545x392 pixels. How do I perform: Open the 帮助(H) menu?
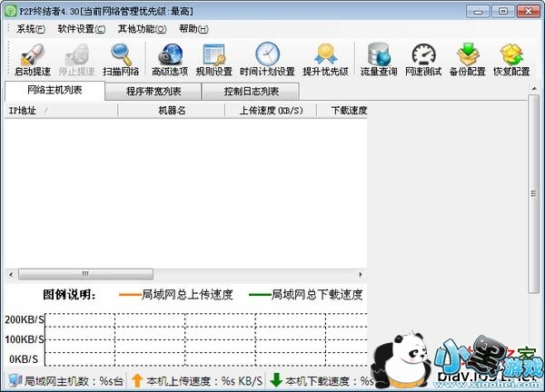coord(193,29)
